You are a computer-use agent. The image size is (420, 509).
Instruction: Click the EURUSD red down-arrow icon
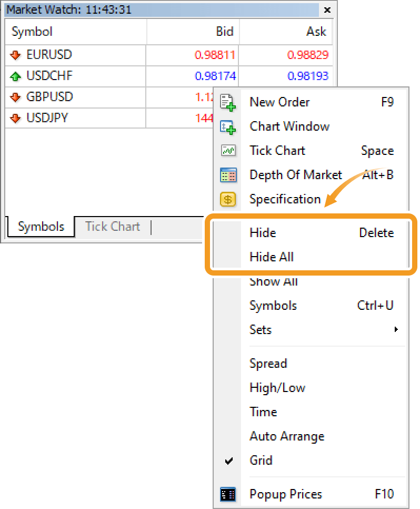[15, 55]
